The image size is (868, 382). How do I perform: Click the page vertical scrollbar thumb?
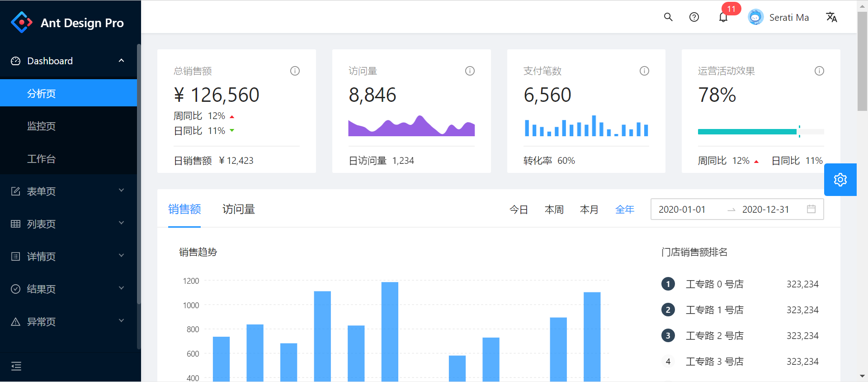(862, 61)
